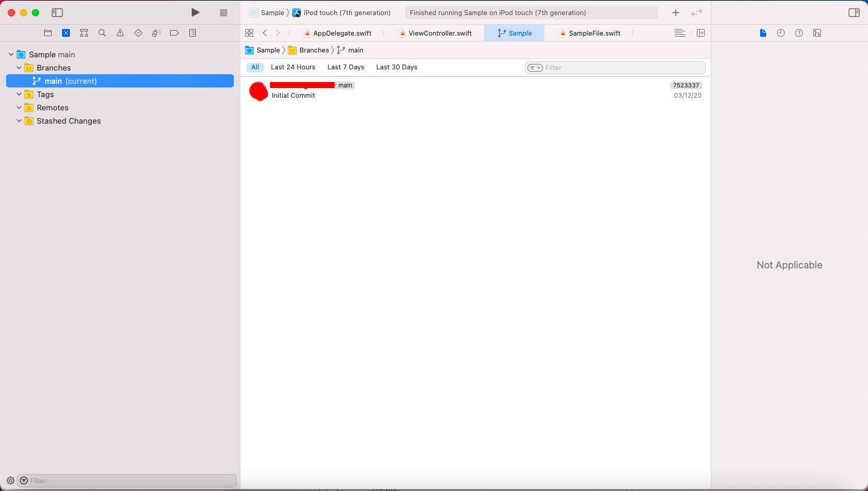The height and width of the screenshot is (491, 868).
Task: Select the Tags row in the navigator
Action: tap(120, 94)
